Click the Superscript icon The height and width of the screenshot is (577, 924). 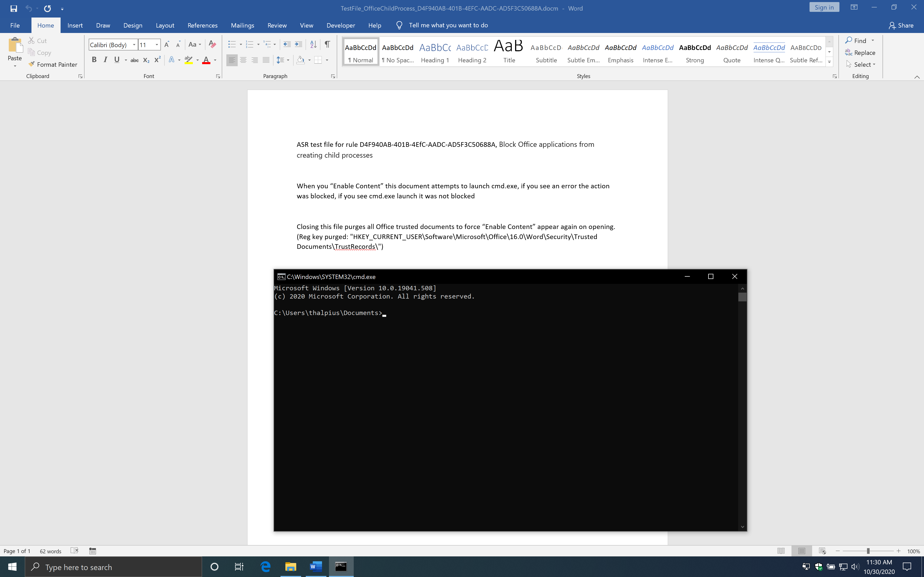(x=157, y=60)
